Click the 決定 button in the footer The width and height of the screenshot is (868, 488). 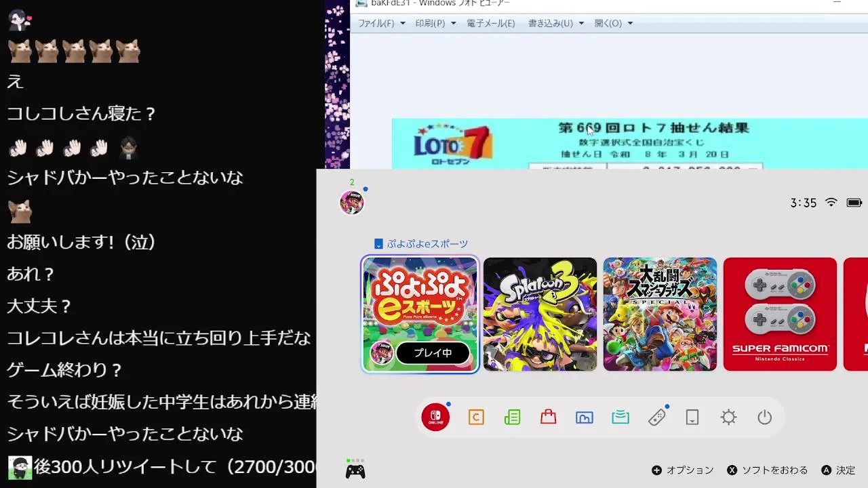838,470
